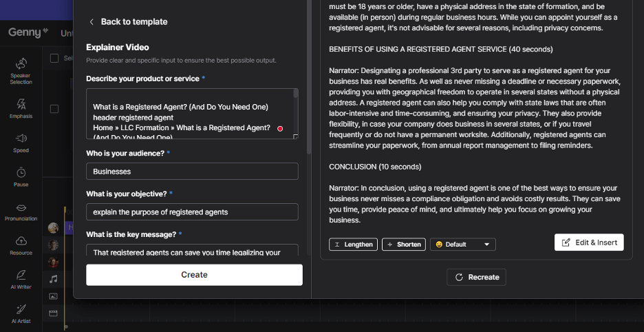Open the Speaker Selection tool

pos(21,71)
